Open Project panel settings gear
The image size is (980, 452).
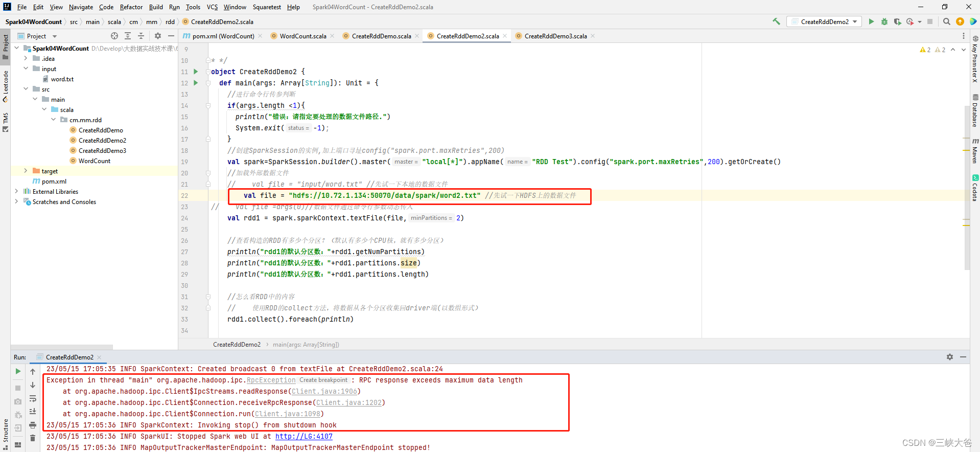158,36
